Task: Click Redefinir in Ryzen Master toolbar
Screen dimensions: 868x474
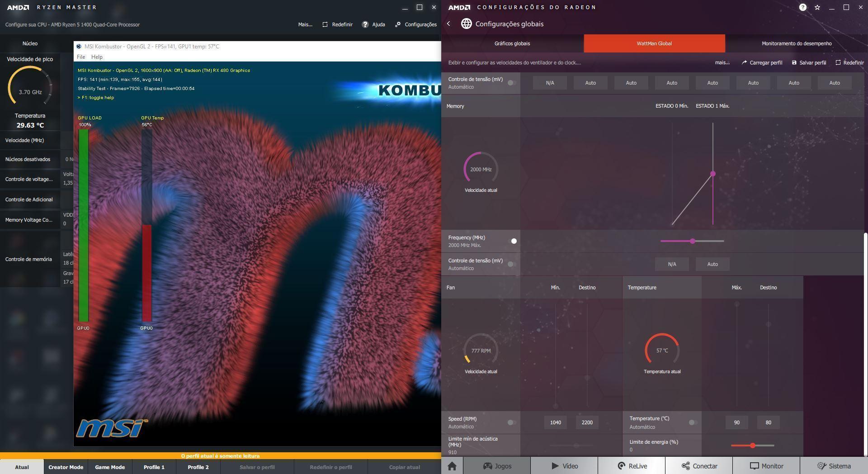Action: tap(337, 24)
